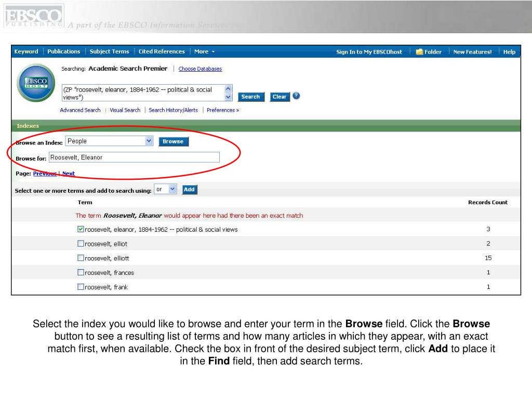Click the EBSCOhost round logo
This screenshot has width=532, height=399.
click(36, 83)
